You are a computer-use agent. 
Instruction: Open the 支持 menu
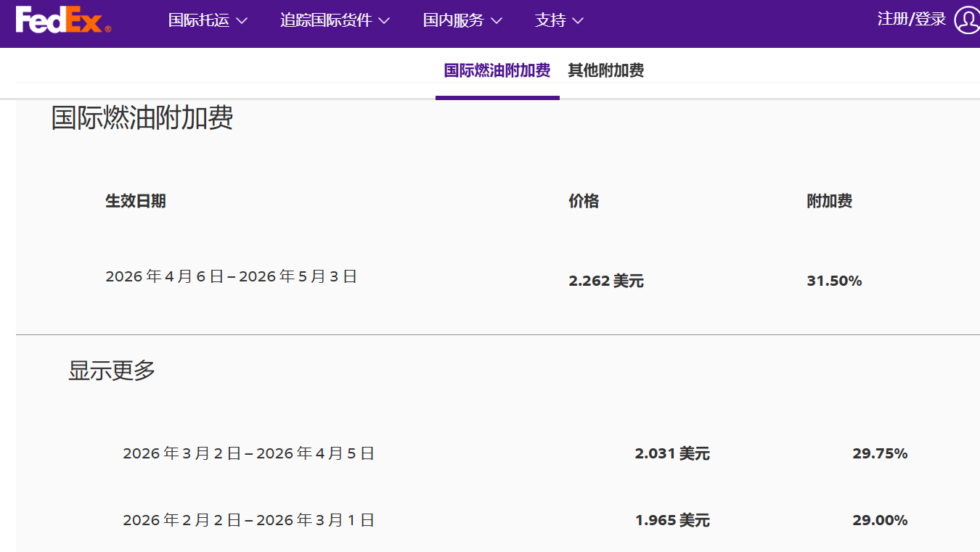point(552,21)
